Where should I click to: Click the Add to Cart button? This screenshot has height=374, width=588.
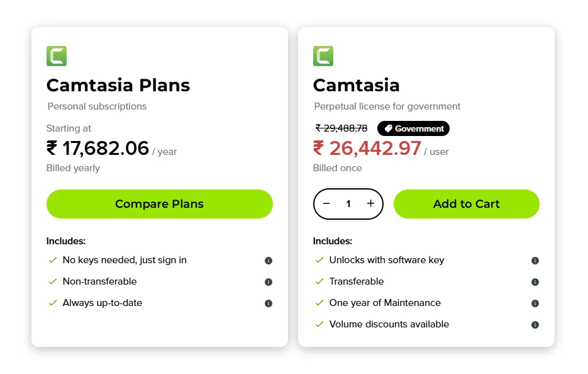[x=466, y=204]
